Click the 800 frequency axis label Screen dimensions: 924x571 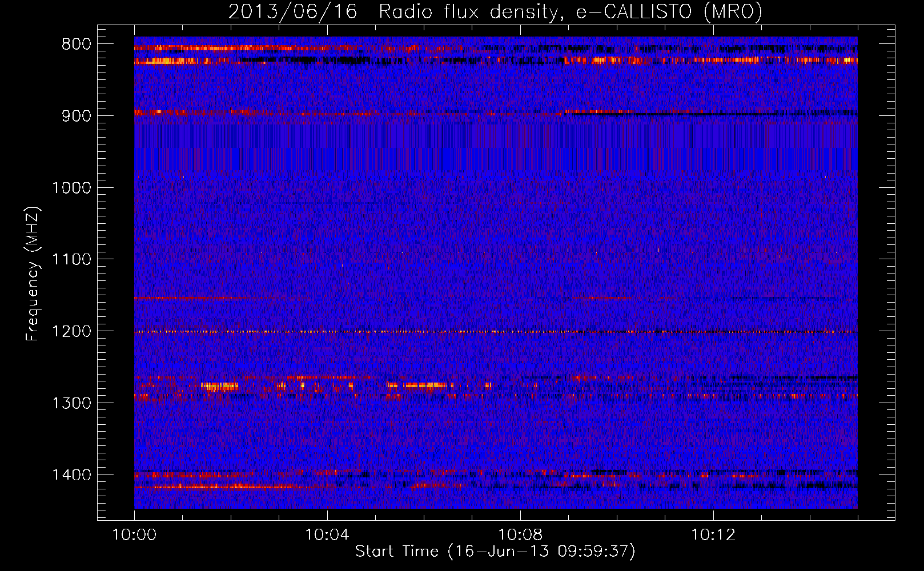click(77, 45)
